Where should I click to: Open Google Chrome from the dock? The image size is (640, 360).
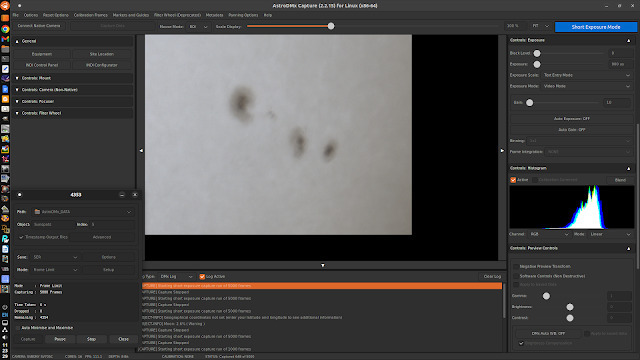(5, 29)
